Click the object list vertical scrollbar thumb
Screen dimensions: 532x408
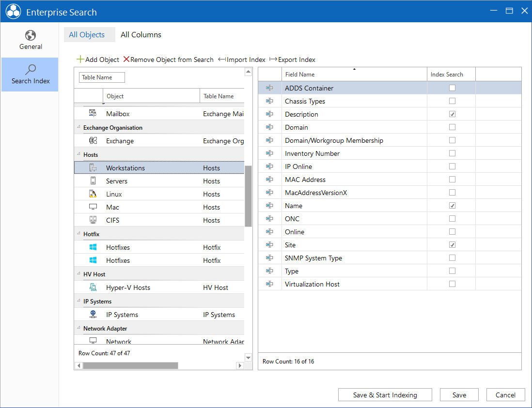(x=249, y=196)
